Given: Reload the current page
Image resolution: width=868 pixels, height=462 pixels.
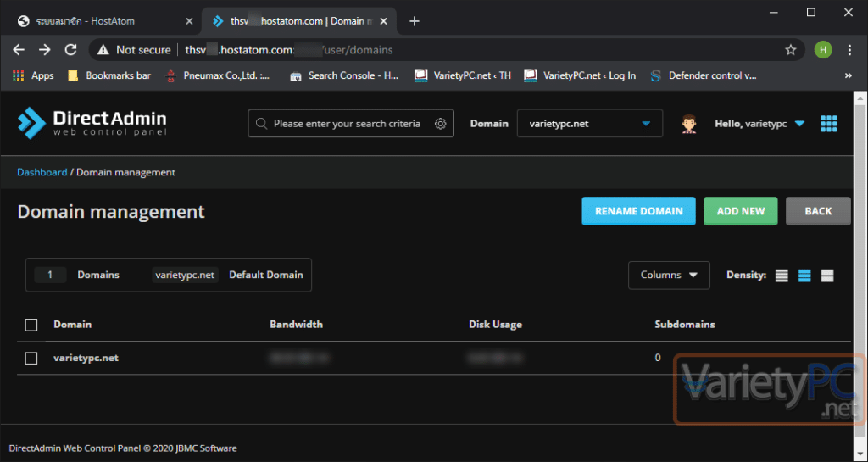Looking at the screenshot, I should 70,50.
